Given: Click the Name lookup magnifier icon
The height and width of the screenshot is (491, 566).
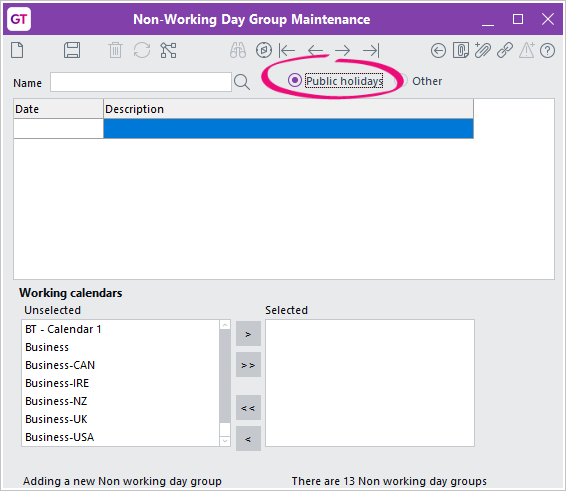Looking at the screenshot, I should pyautogui.click(x=241, y=82).
